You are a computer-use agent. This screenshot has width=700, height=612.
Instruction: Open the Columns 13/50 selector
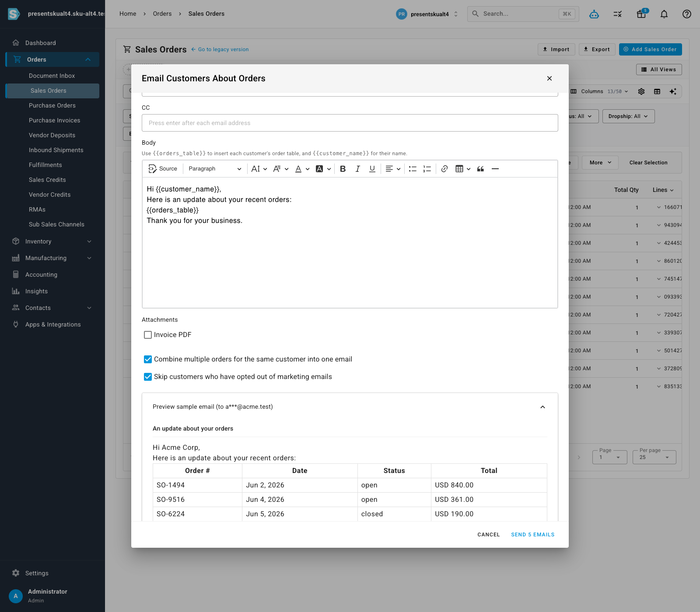pyautogui.click(x=600, y=91)
